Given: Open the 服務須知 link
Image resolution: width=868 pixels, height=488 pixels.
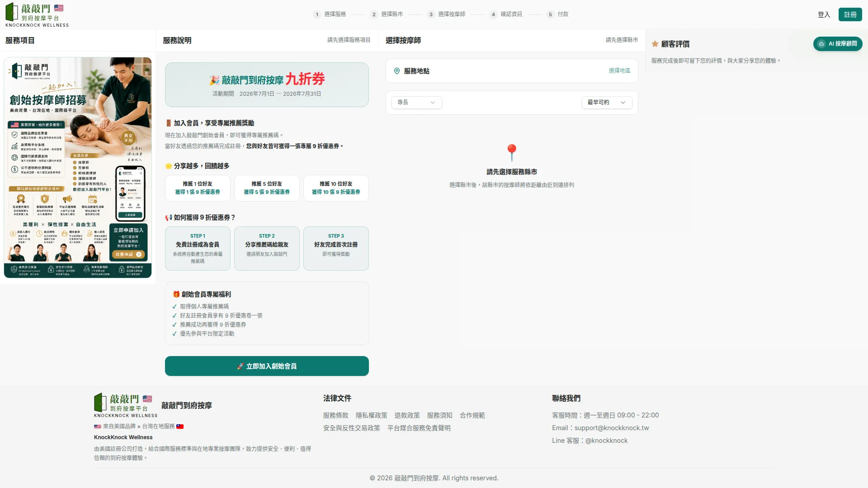Looking at the screenshot, I should tap(440, 416).
